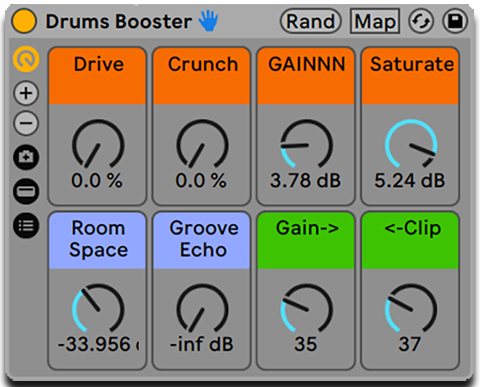This screenshot has height=387, width=480.
Task: Click the Gain-> macro knob
Action: 306,308
